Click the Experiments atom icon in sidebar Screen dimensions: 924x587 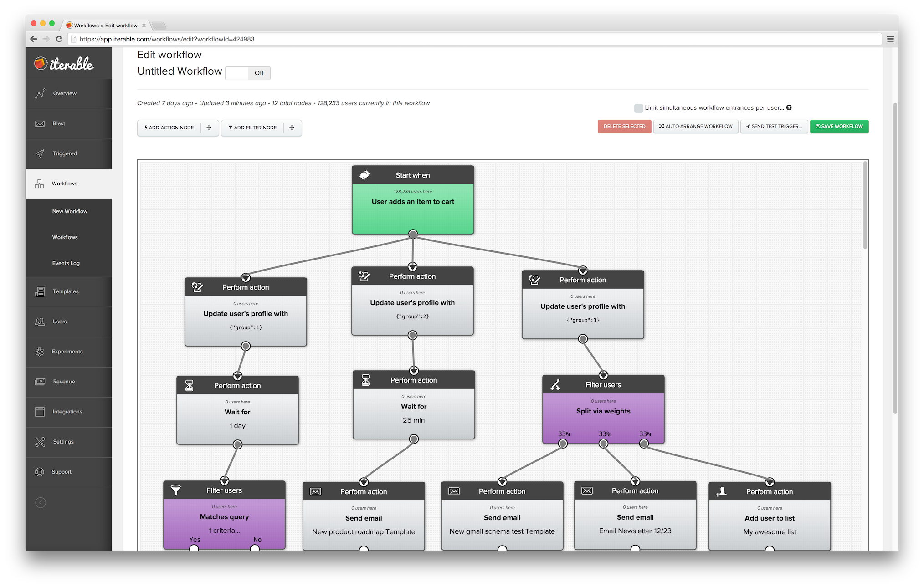pyautogui.click(x=40, y=352)
